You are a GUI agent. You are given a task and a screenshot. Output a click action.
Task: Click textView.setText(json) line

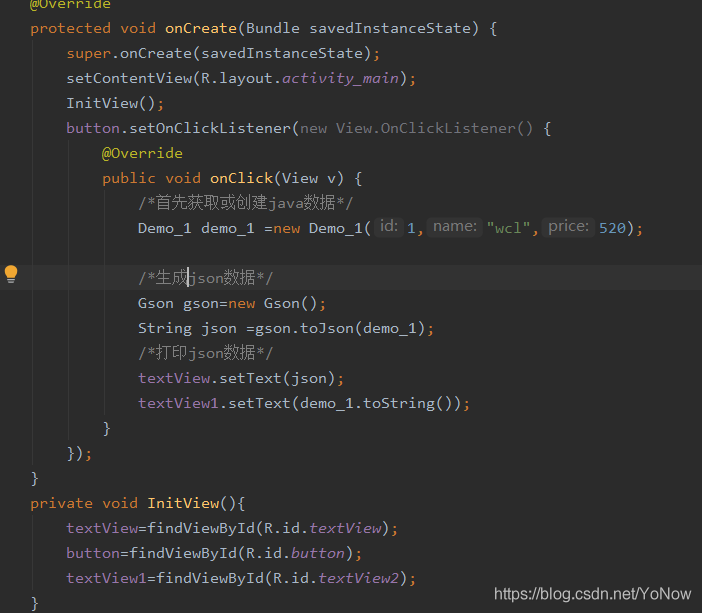[x=241, y=378]
